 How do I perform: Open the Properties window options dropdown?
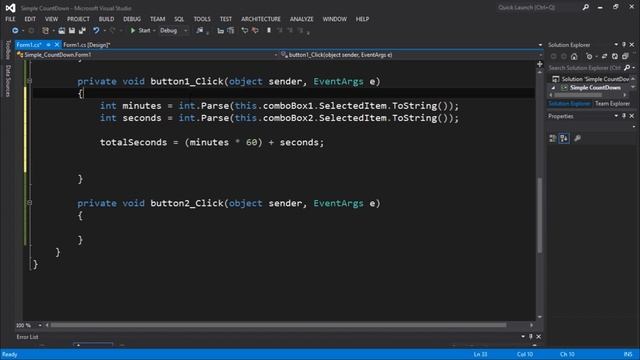pos(616,116)
